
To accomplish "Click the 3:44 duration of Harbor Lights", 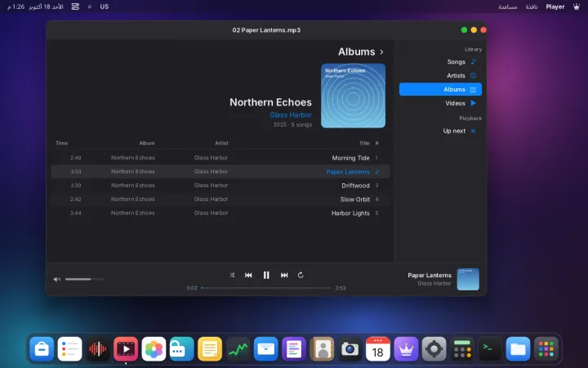I will (75, 213).
